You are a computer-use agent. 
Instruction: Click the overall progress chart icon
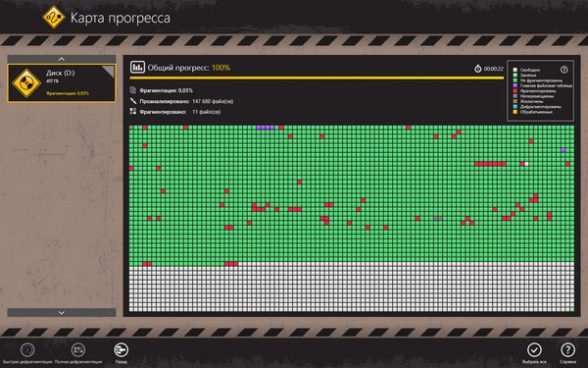point(137,67)
